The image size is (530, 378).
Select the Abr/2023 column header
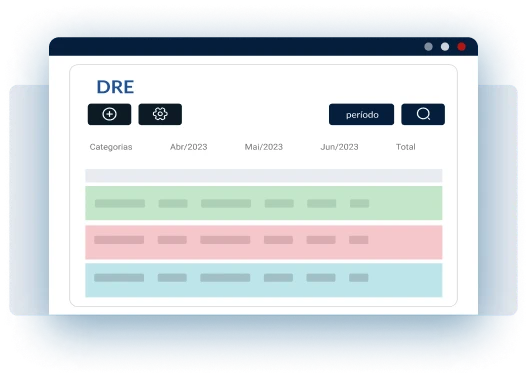click(x=189, y=147)
